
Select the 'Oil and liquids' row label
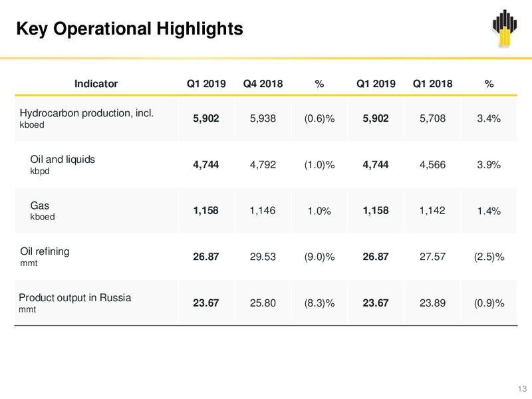pos(63,159)
